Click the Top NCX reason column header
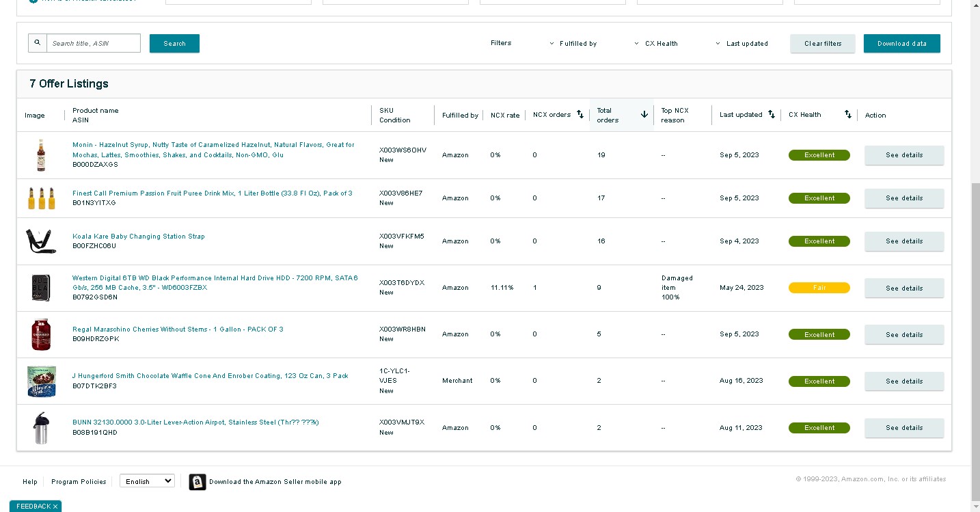980x512 pixels. (x=675, y=115)
